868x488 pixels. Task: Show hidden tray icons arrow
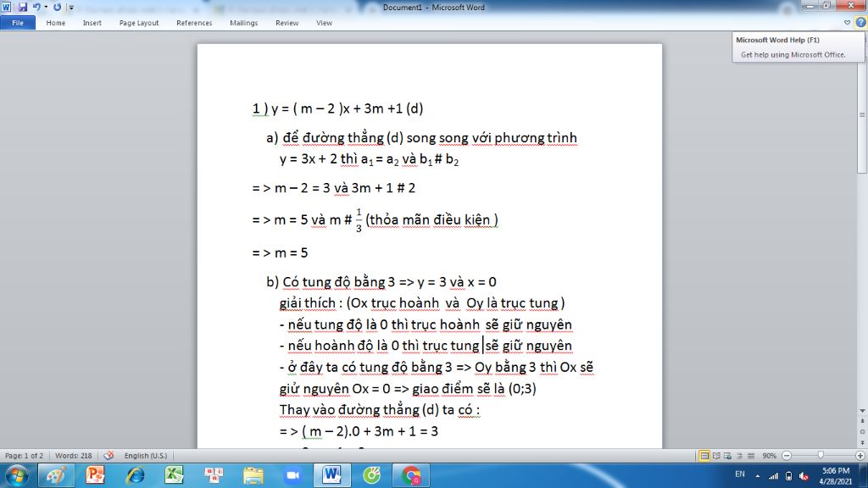coord(757,476)
